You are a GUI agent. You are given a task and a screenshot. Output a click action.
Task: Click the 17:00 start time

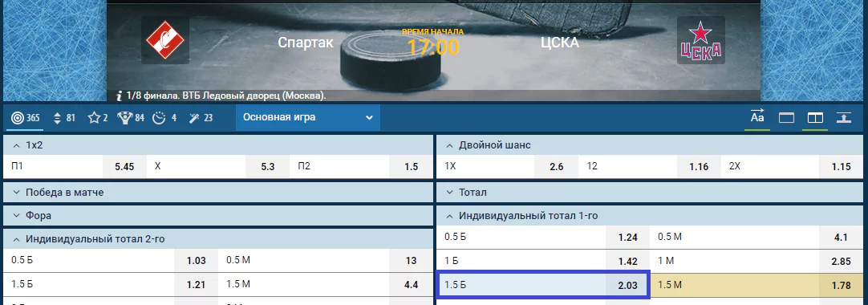pos(433,47)
